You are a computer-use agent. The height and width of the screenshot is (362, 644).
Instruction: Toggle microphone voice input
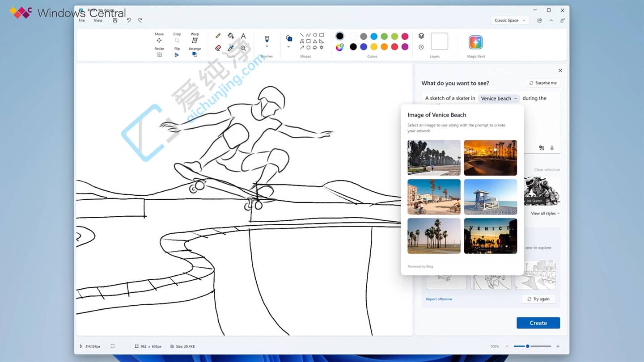pos(552,148)
